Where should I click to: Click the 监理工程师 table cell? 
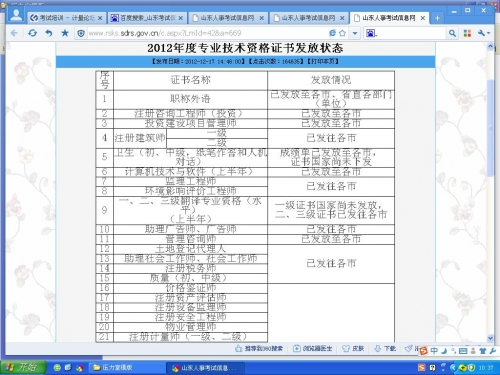190,181
